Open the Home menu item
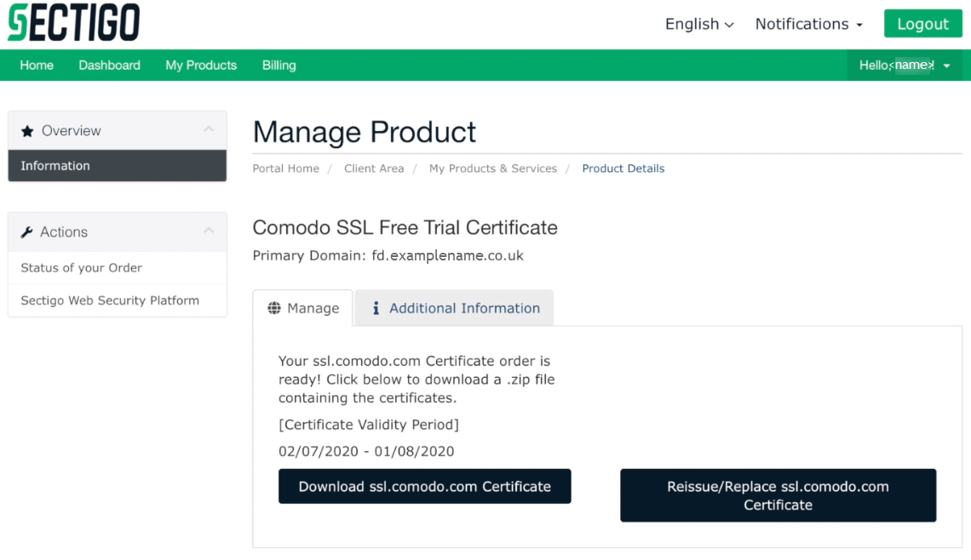The height and width of the screenshot is (560, 971). tap(37, 66)
